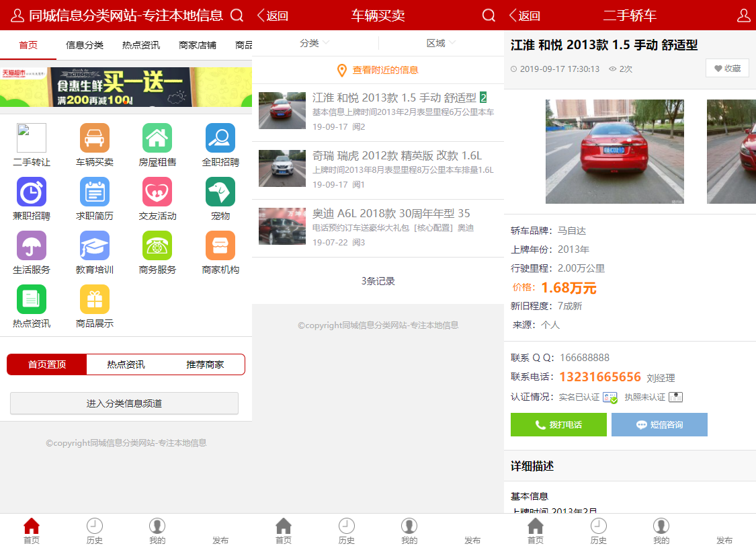View the partially visible second car photo
Image resolution: width=756 pixels, height=546 pixels.
(x=731, y=151)
